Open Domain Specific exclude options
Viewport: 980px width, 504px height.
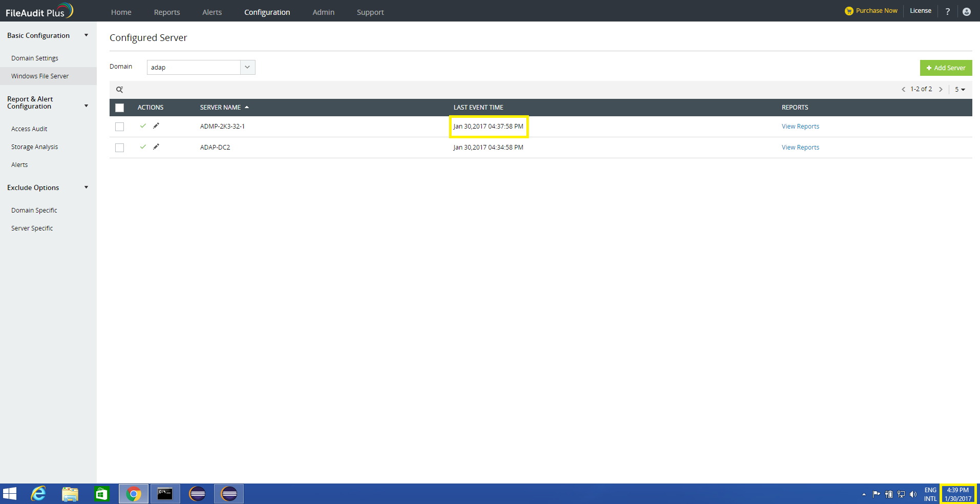click(34, 211)
